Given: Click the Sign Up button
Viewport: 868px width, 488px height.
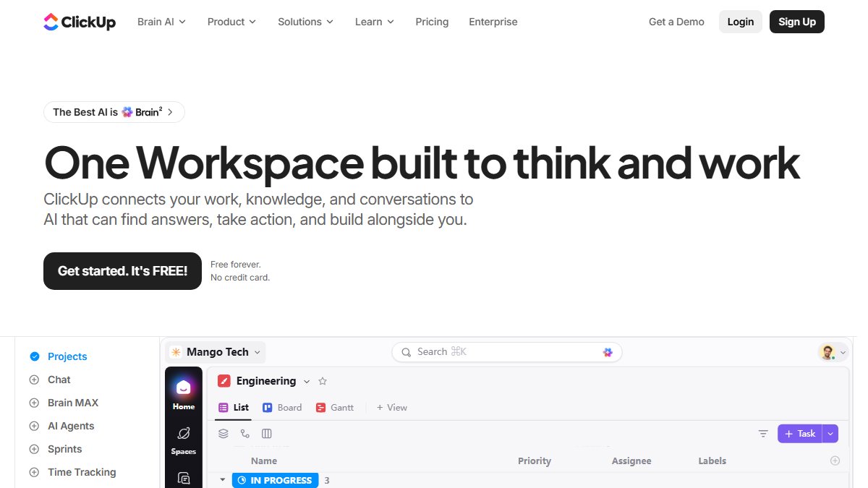Looking at the screenshot, I should click(x=797, y=22).
